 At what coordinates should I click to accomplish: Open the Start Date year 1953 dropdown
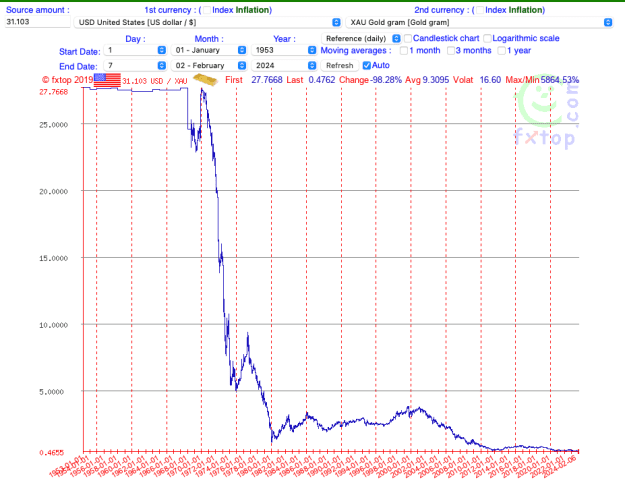(x=284, y=50)
